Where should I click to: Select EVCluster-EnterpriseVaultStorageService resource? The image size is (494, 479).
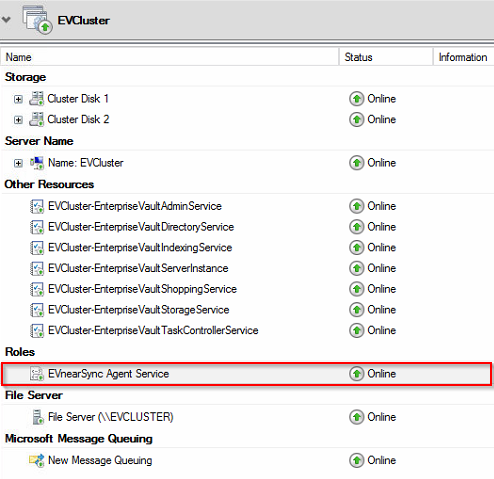(x=247, y=310)
